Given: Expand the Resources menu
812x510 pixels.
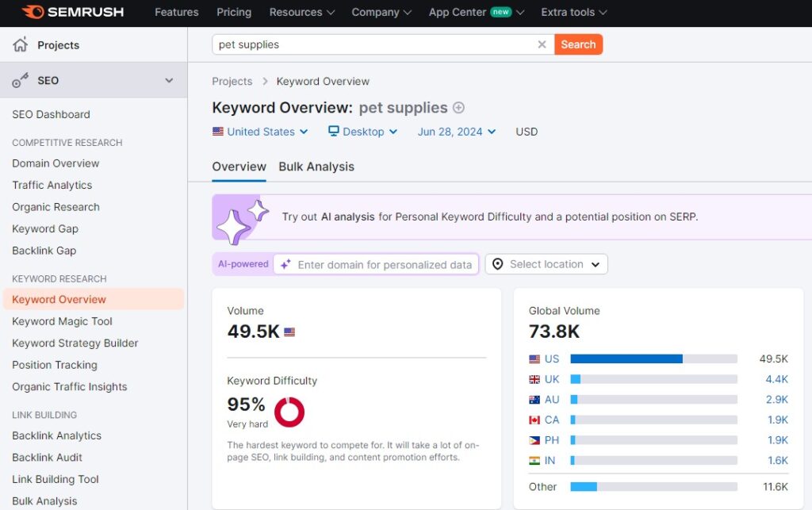Looking at the screenshot, I should coord(302,12).
